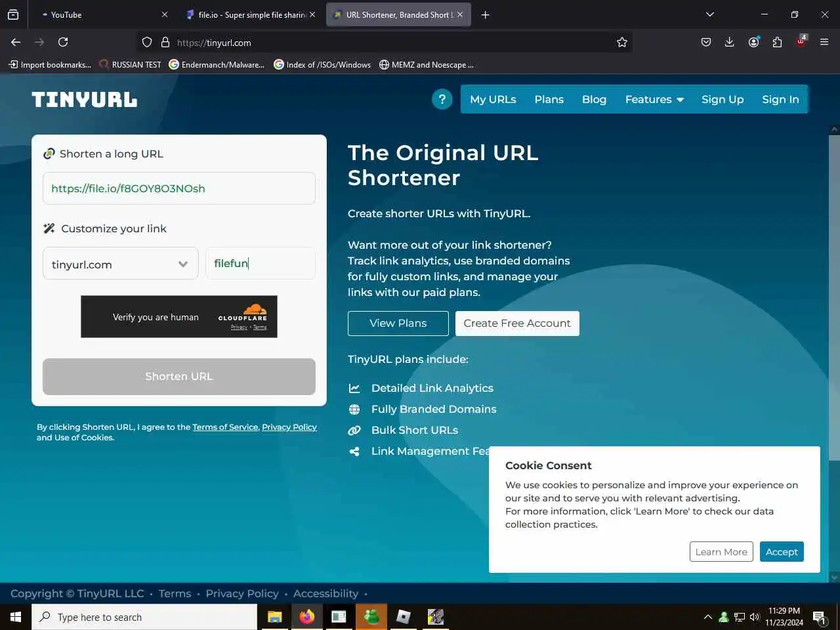Open the Windows Start menu
Image resolution: width=840 pixels, height=630 pixels.
[x=16, y=617]
